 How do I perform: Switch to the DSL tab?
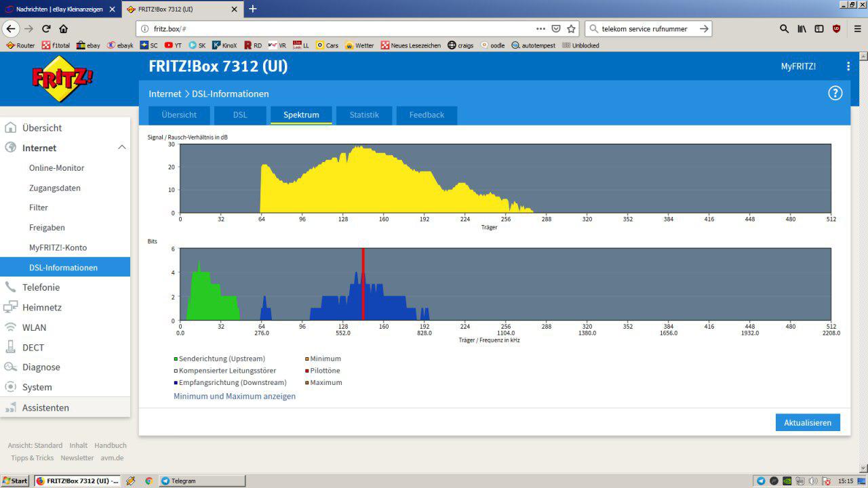[x=240, y=115]
